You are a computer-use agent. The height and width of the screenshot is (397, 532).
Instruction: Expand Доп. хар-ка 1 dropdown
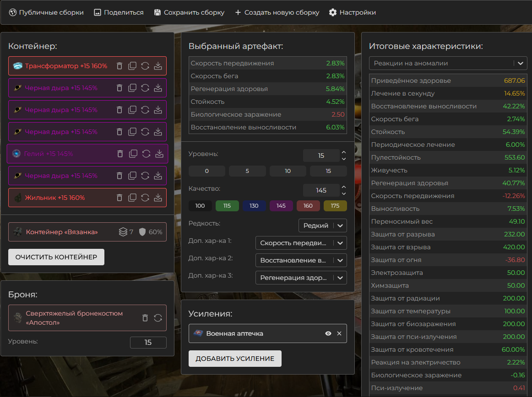(x=301, y=243)
